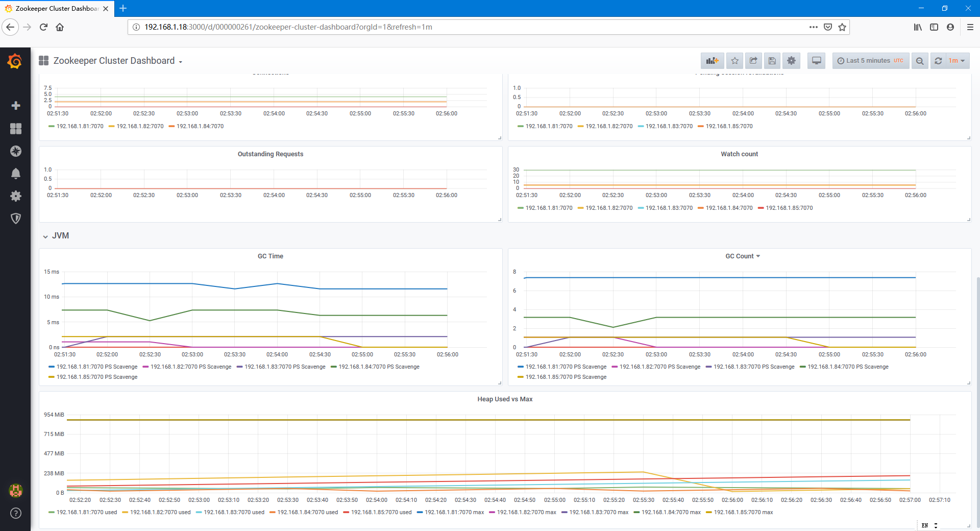980x531 pixels.
Task: Open browser page actions ellipsis
Action: tap(814, 27)
